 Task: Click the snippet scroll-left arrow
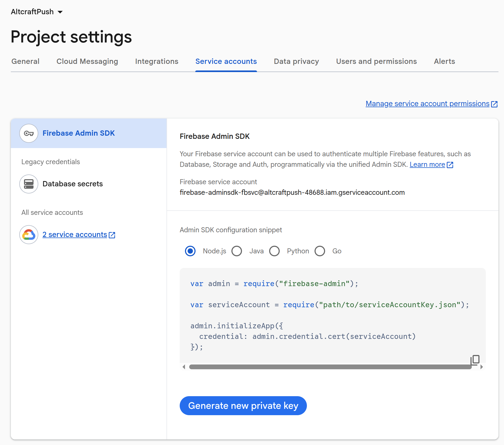184,367
